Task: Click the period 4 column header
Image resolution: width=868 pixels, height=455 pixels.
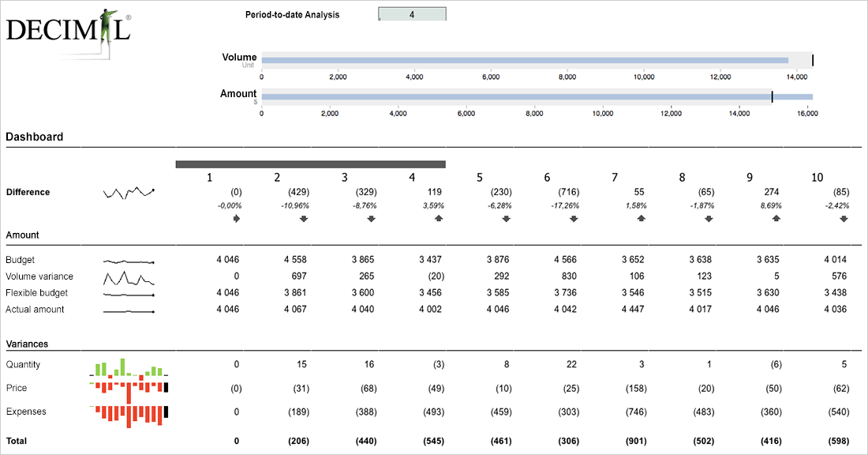Action: pos(412,178)
